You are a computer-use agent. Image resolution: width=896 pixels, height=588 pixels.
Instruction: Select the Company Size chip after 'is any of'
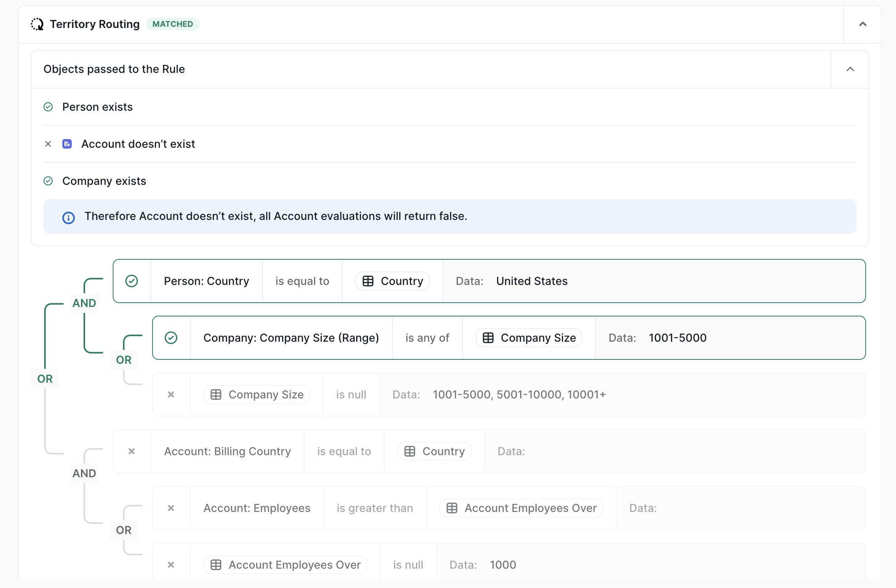point(529,338)
